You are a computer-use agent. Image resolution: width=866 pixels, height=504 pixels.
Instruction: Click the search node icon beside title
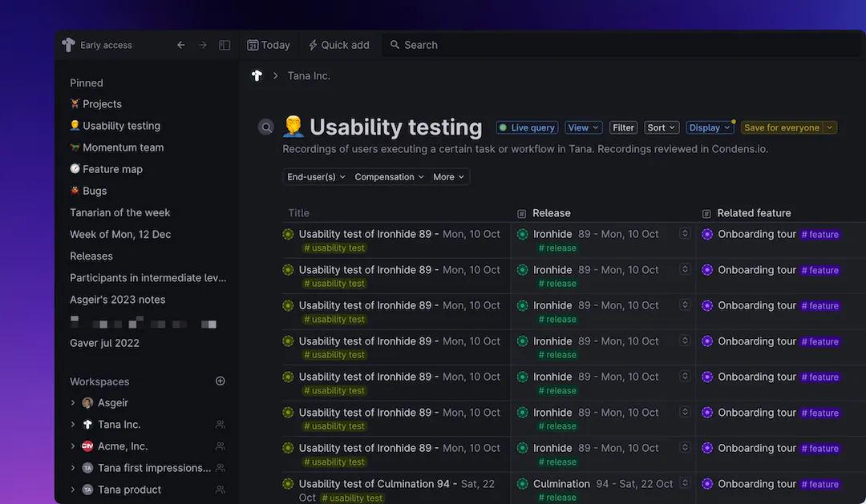265,127
